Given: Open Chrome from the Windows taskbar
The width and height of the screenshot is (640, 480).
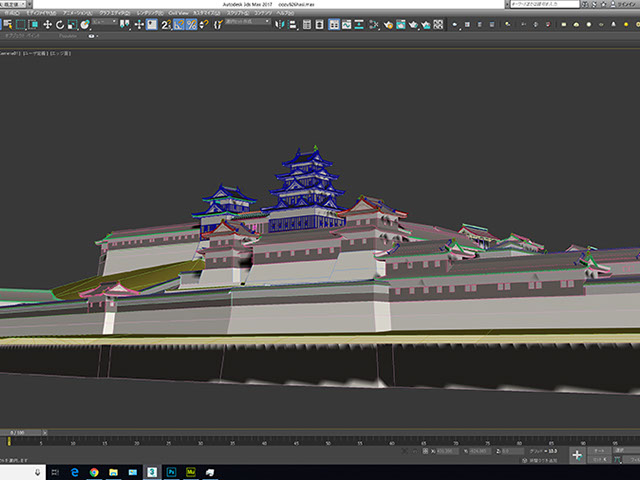Looking at the screenshot, I should (x=93, y=471).
